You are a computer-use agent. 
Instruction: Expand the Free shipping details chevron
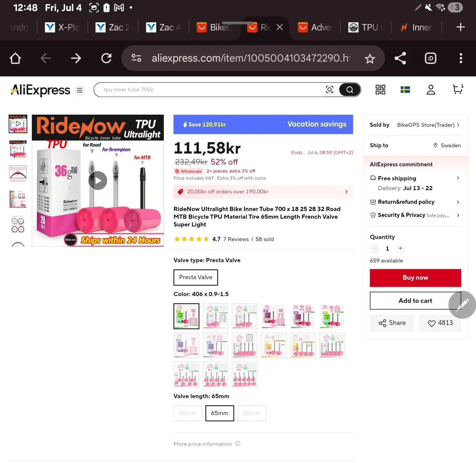tap(458, 178)
